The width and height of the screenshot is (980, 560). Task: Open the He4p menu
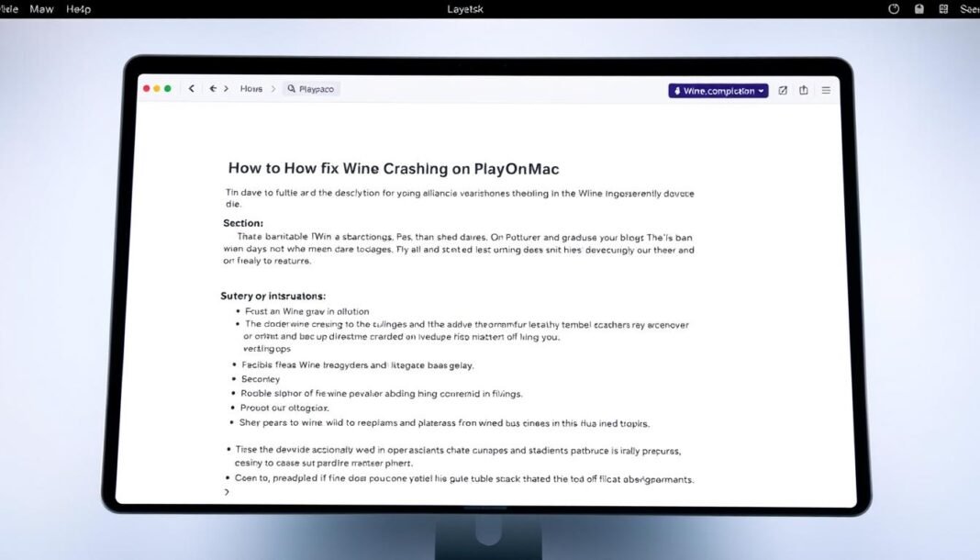coord(79,9)
